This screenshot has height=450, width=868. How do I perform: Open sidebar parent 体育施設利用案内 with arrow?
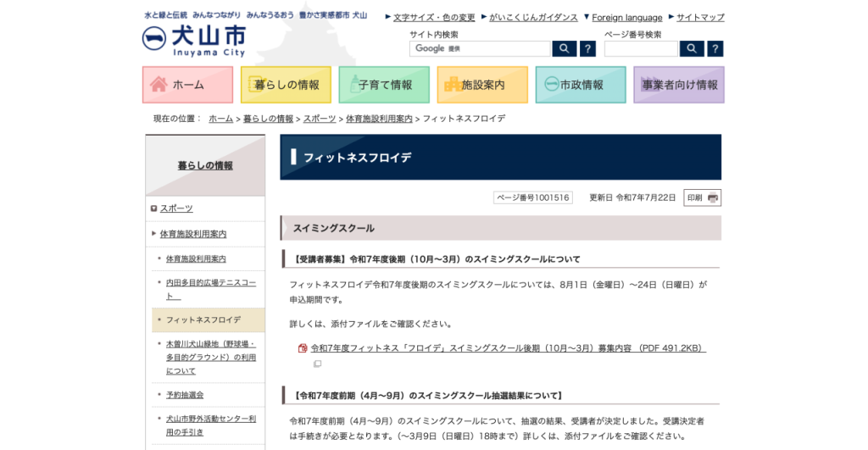point(193,234)
